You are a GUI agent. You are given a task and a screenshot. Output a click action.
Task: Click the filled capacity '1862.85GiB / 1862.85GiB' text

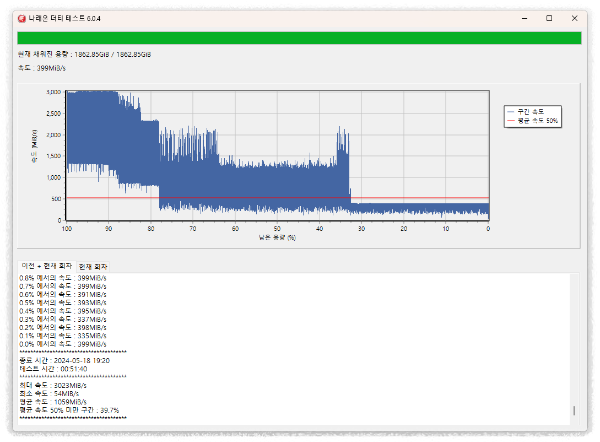(112, 54)
